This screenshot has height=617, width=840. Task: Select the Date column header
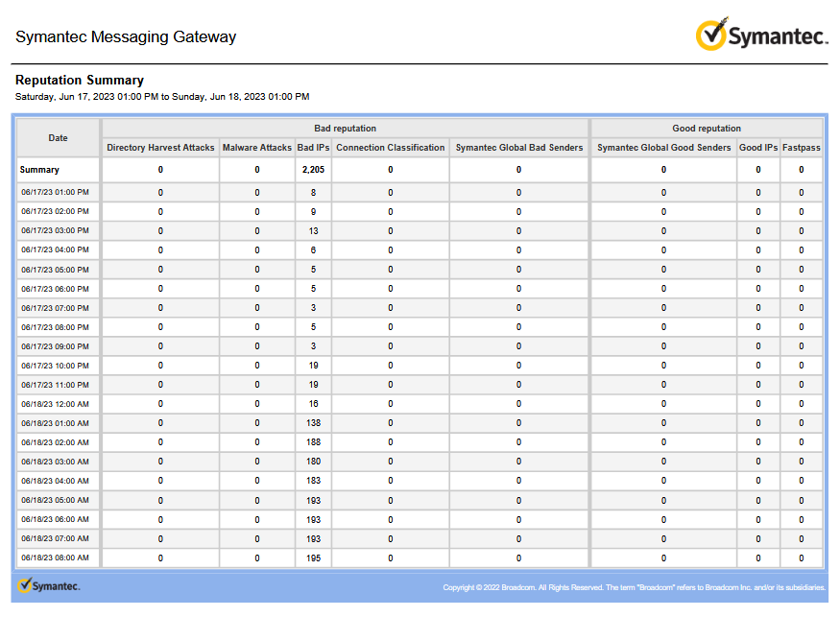coord(58,137)
